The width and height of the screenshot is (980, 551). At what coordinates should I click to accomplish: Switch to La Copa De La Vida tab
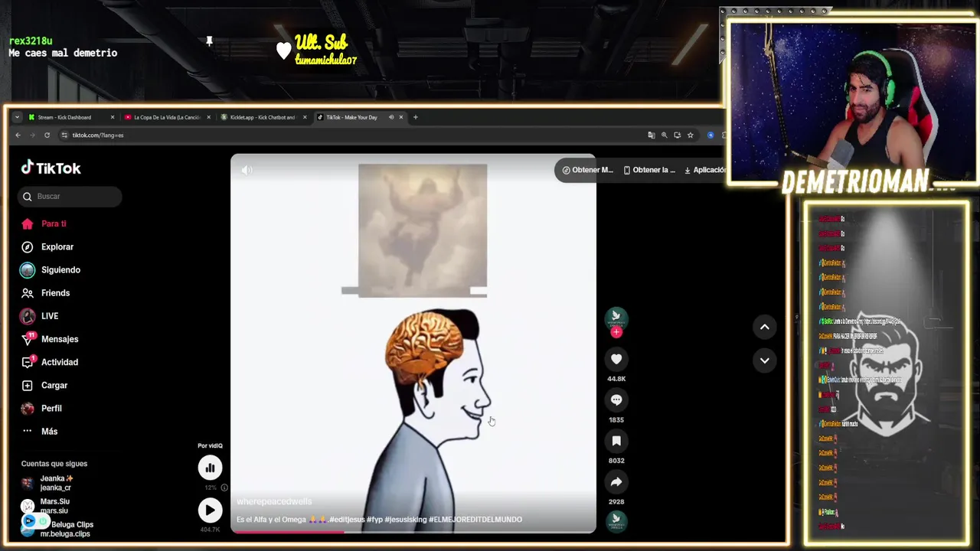pos(167,117)
